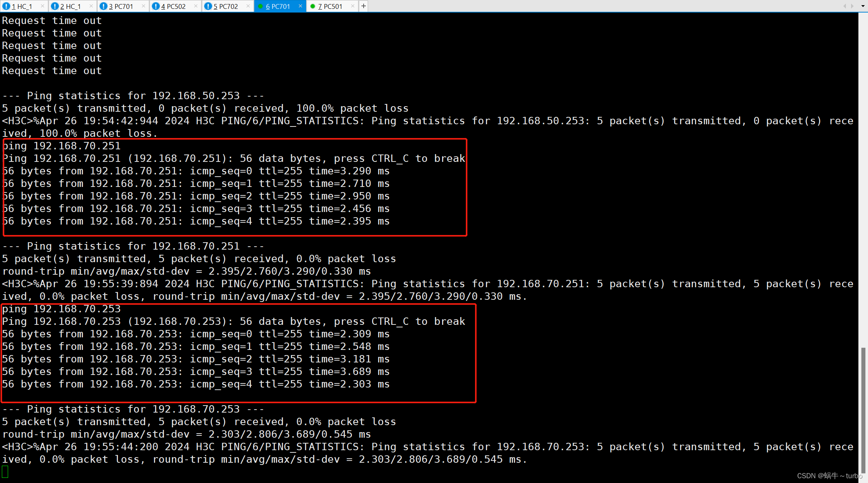This screenshot has width=868, height=483.
Task: Click the disconnected alert icon on 2 HC_1
Action: [x=55, y=6]
